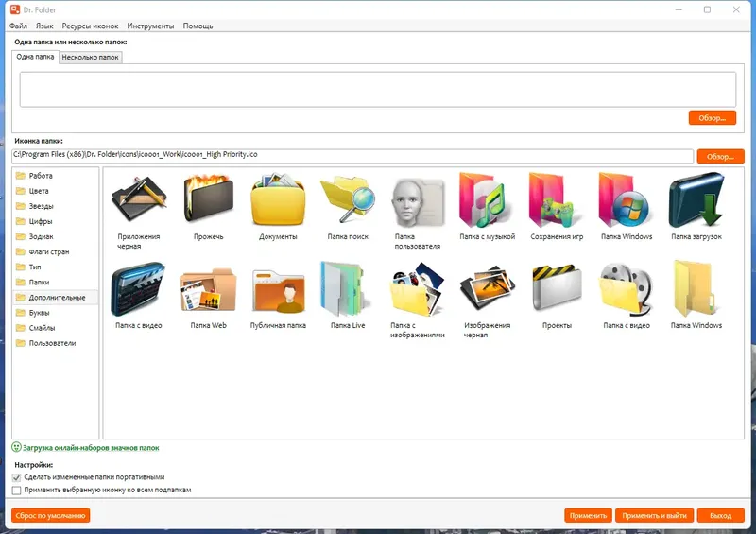Open the Папки icon category

(55, 283)
